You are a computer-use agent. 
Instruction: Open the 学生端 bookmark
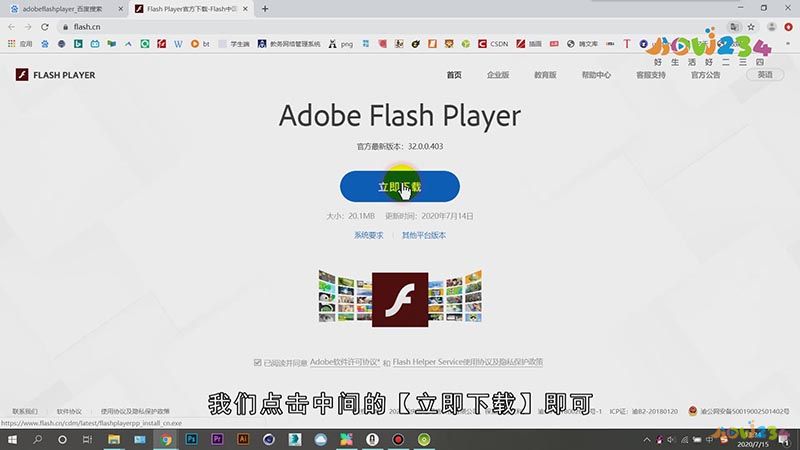(x=234, y=44)
